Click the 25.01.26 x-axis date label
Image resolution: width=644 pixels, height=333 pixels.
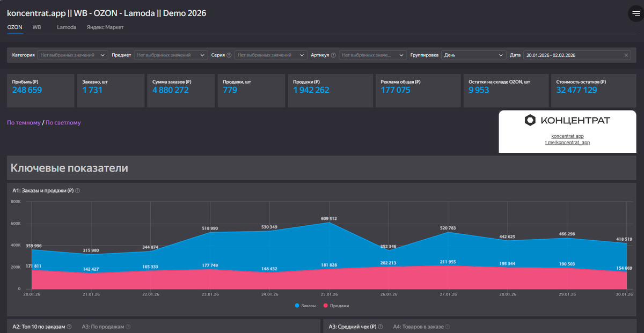pos(329,294)
